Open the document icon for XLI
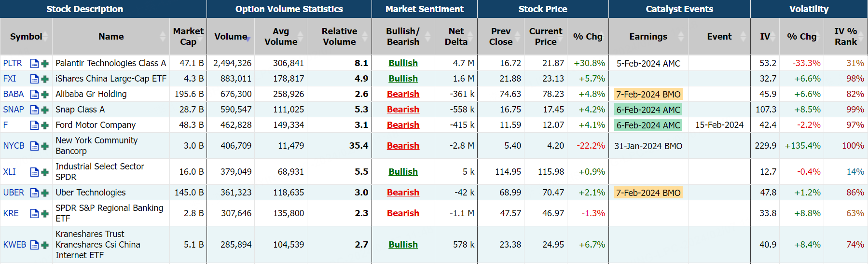 pyautogui.click(x=34, y=172)
